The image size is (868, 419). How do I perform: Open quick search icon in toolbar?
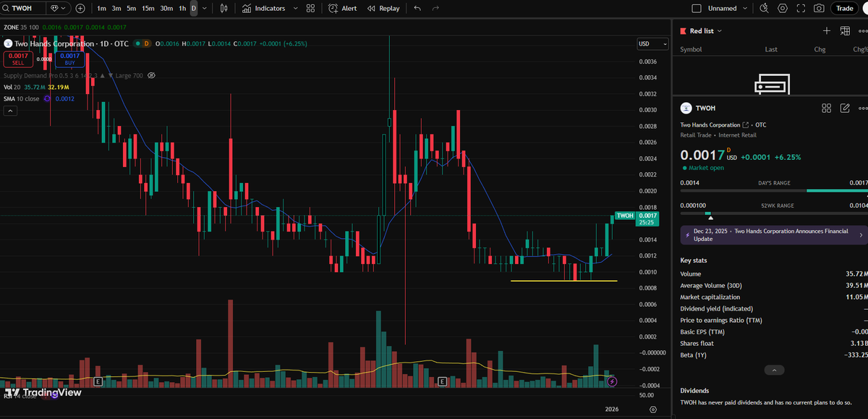click(765, 9)
